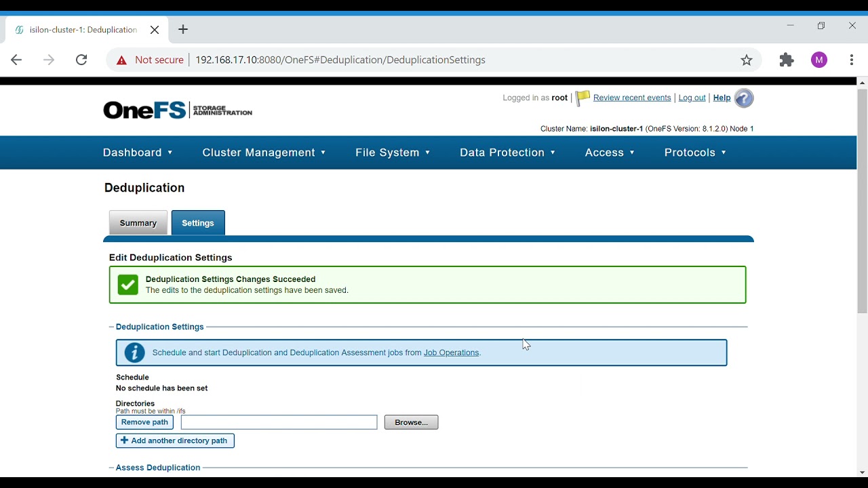Open the Access dropdown menu

[610, 152]
